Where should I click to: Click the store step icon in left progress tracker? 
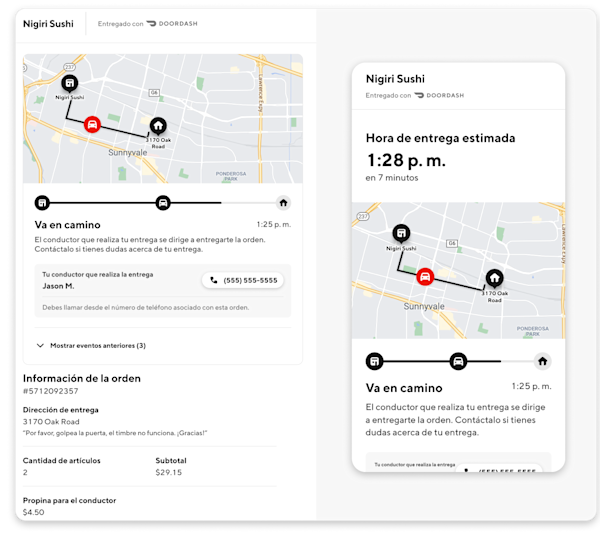tap(42, 203)
